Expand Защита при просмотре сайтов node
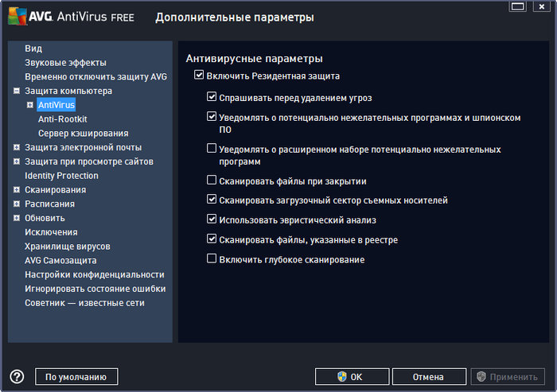The width and height of the screenshot is (557, 392). [17, 161]
